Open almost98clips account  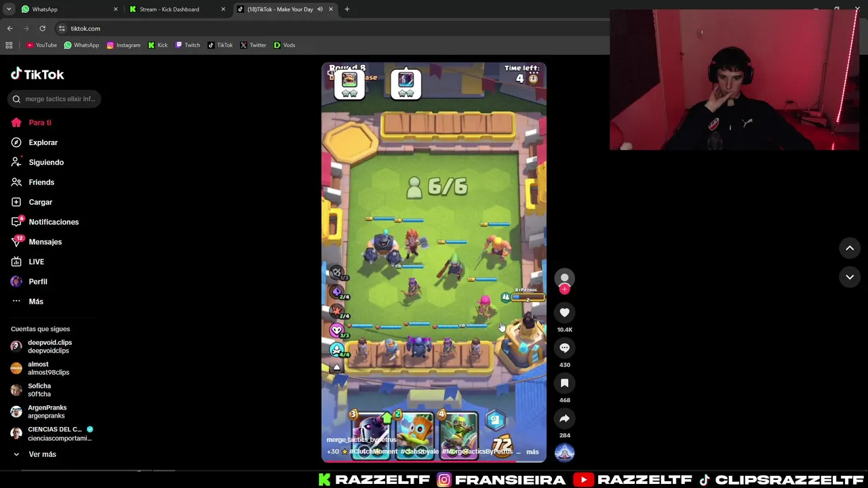(x=48, y=368)
